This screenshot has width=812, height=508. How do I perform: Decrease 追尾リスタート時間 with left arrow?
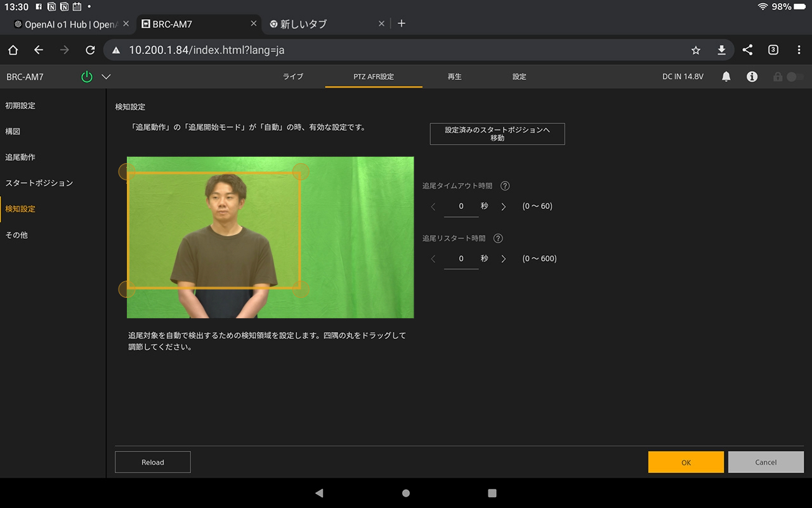click(433, 258)
